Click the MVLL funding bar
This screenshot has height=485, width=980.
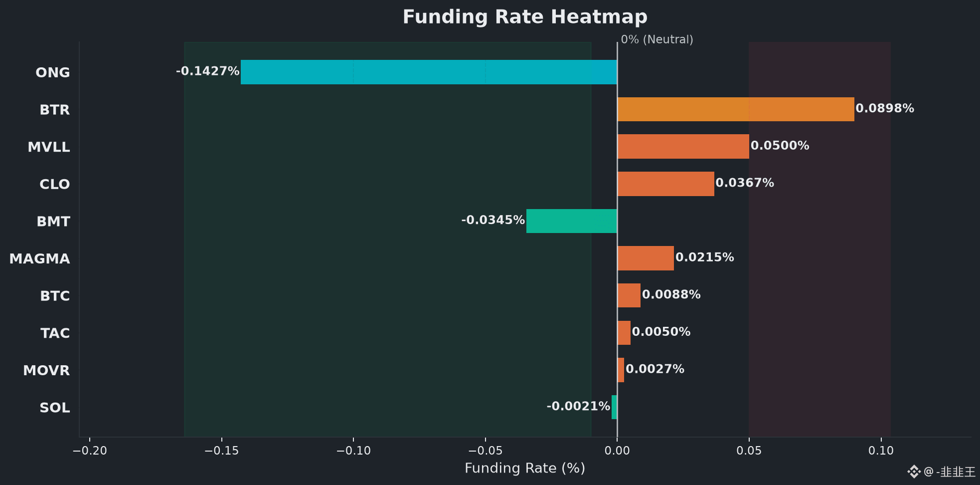click(683, 147)
